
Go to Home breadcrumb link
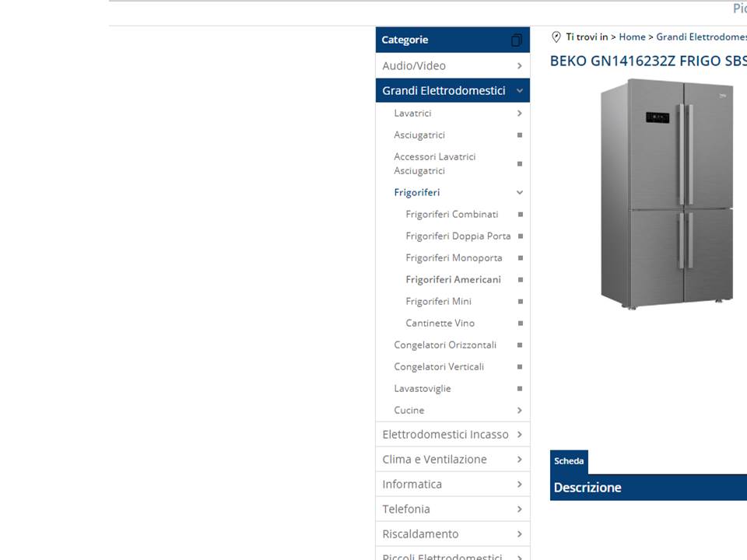[x=632, y=37]
